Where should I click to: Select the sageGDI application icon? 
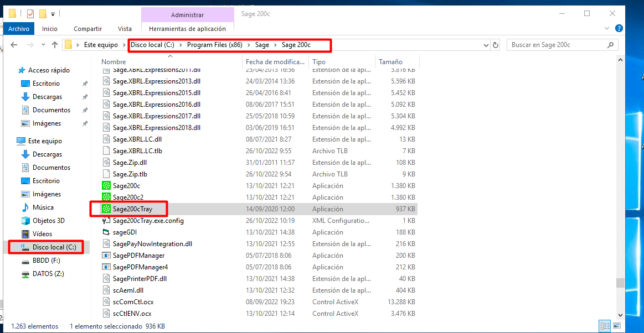click(106, 232)
